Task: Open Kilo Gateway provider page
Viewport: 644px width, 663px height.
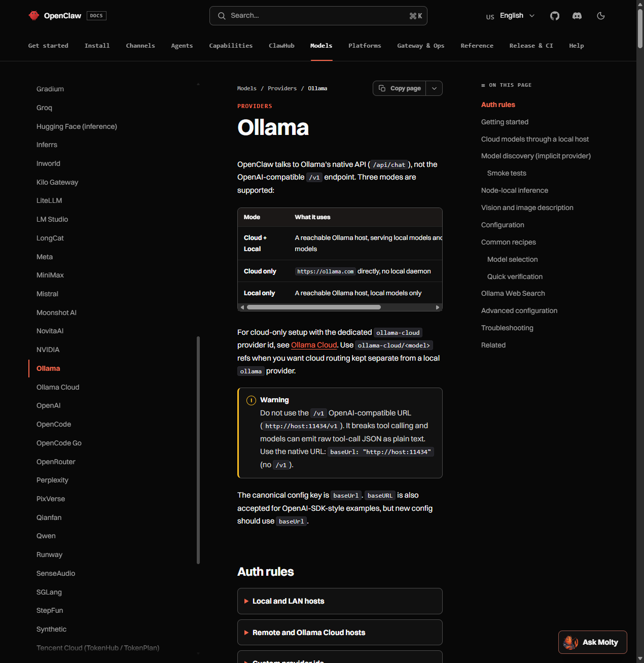Action: click(57, 182)
